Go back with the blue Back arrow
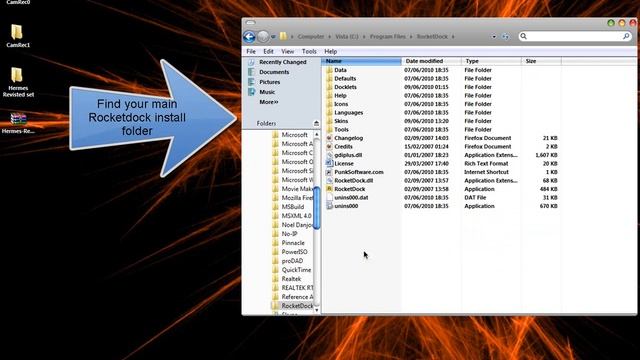640x360 pixels. tap(249, 37)
